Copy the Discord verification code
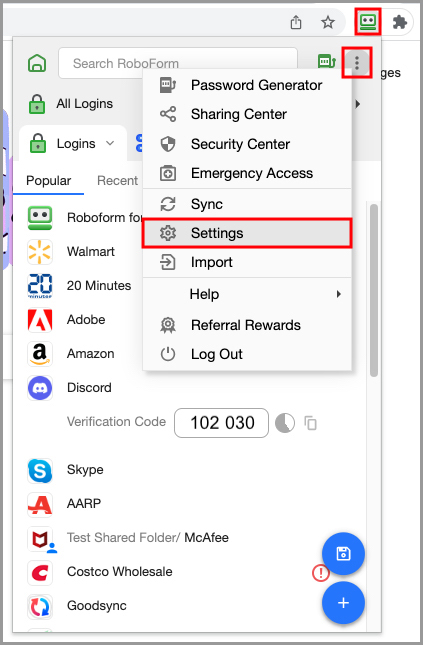This screenshot has height=645, width=423. coord(310,423)
